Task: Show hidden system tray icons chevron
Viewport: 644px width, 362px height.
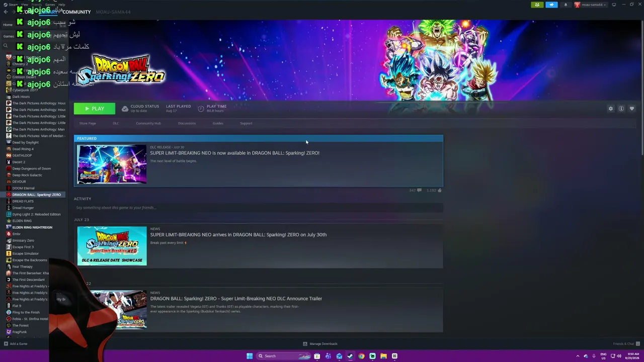Action: tap(578, 356)
